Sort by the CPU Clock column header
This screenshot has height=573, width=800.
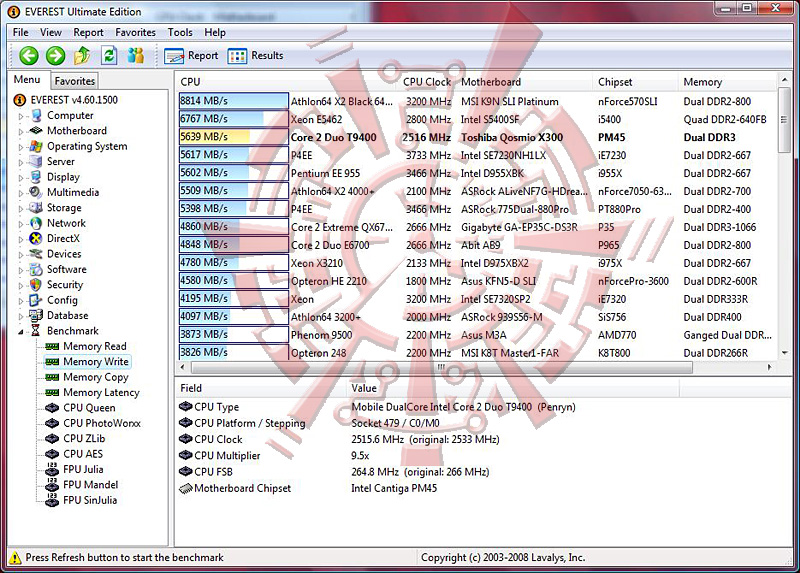point(427,82)
